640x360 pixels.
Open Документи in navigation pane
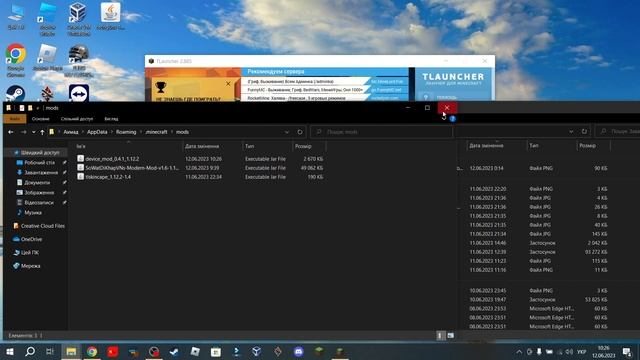click(37, 182)
